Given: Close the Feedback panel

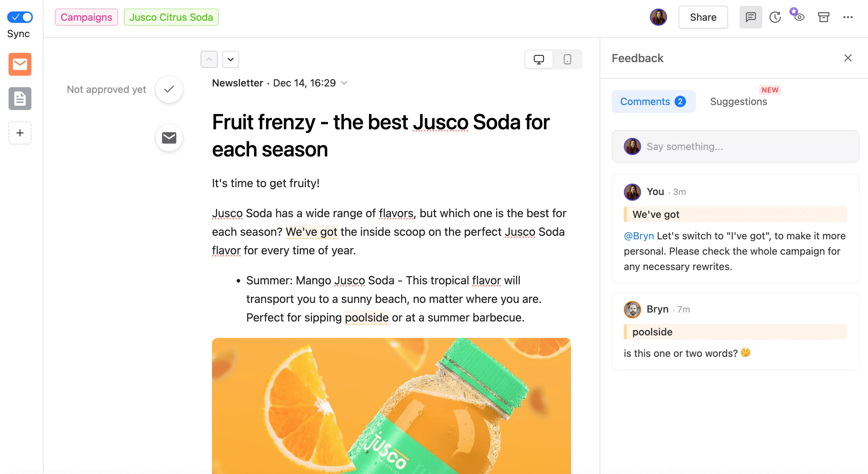Looking at the screenshot, I should click(847, 58).
